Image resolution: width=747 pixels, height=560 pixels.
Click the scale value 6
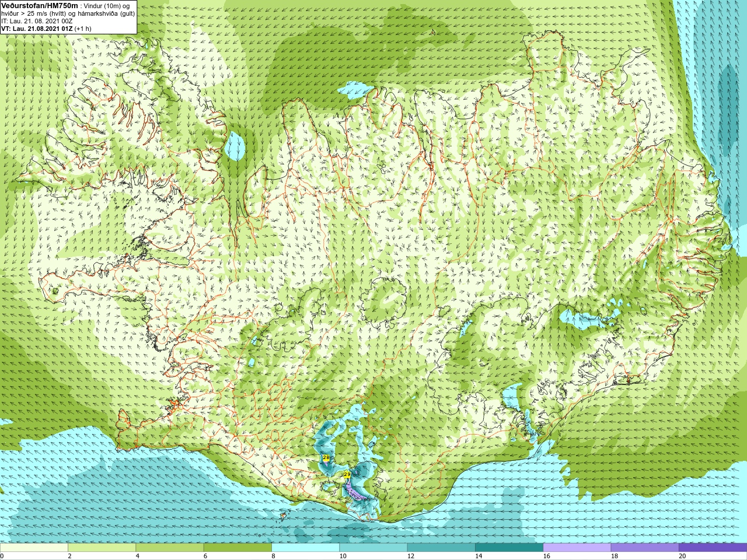(x=205, y=556)
